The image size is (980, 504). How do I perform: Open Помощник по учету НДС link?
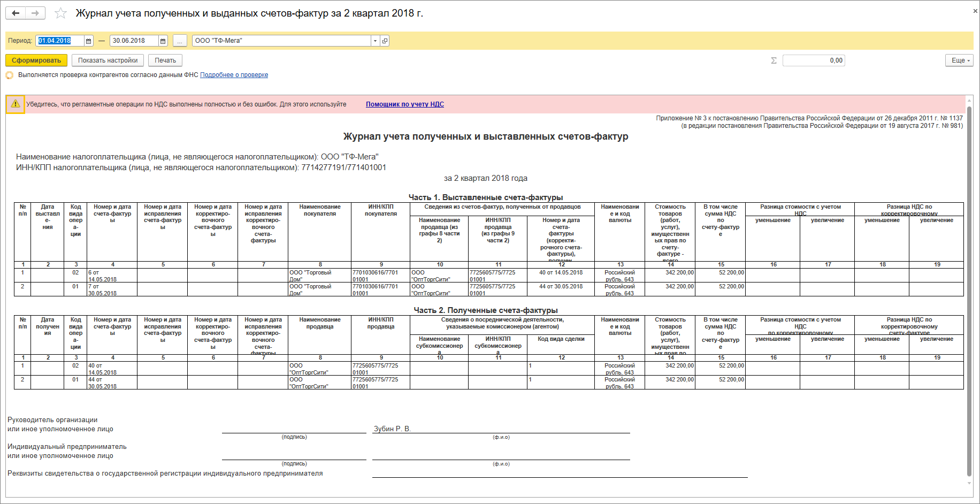(x=405, y=104)
